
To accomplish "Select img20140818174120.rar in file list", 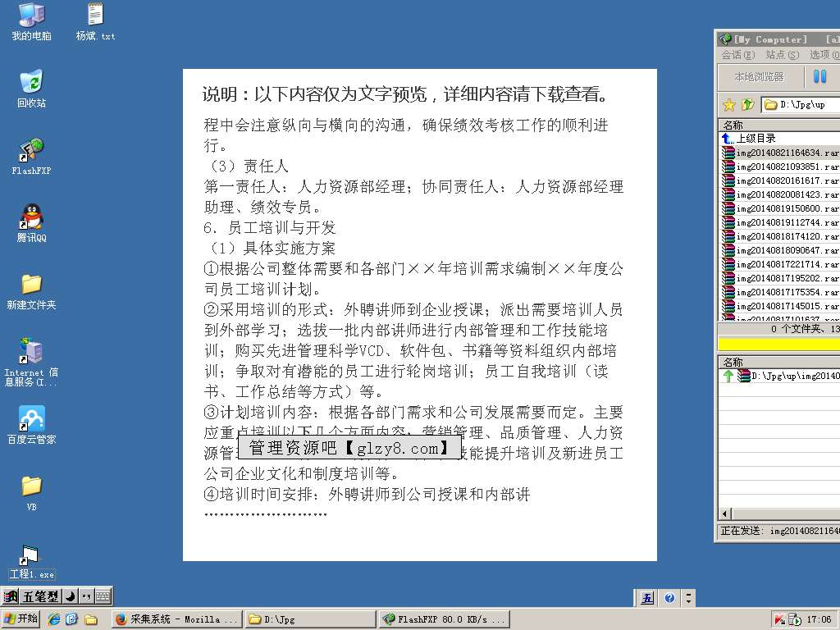I will coord(780,236).
